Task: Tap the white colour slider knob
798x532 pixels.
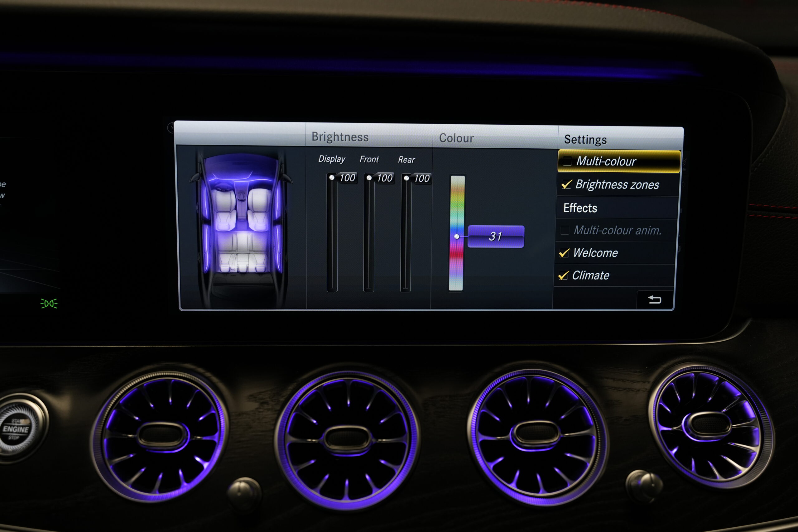Action: pyautogui.click(x=457, y=237)
